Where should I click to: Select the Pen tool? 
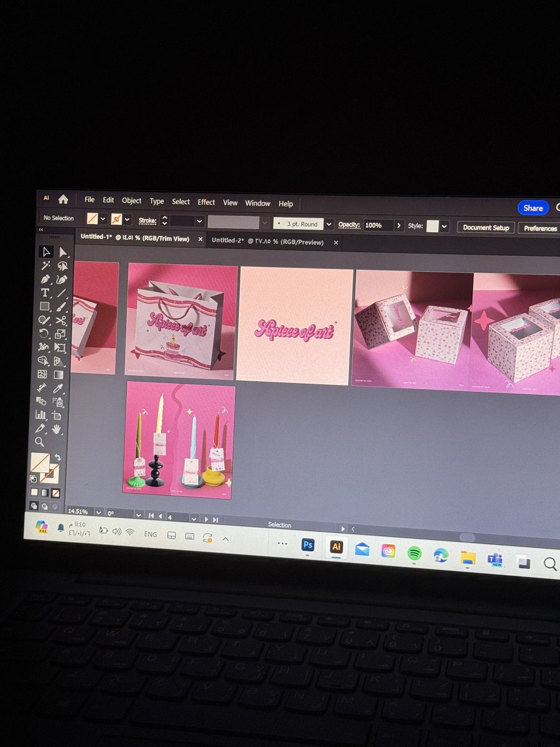click(x=45, y=280)
